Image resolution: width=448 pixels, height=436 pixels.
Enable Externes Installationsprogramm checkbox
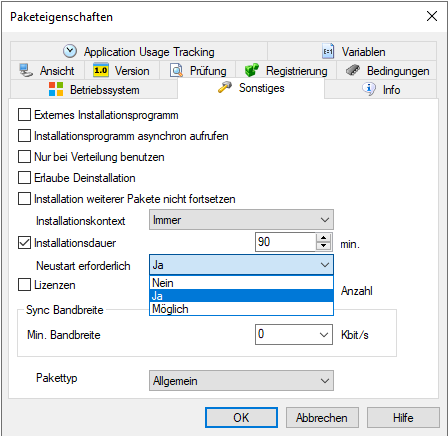pyautogui.click(x=24, y=115)
